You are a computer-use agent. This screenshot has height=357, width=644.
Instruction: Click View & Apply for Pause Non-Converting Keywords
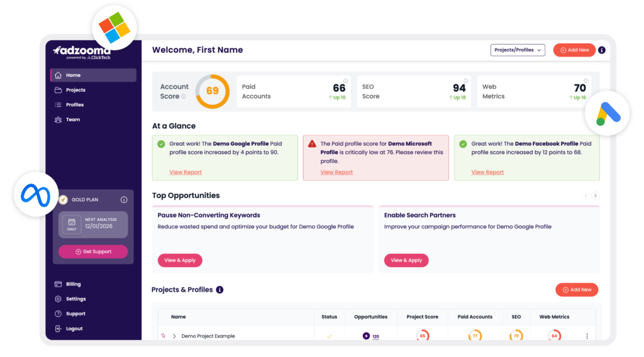point(180,260)
